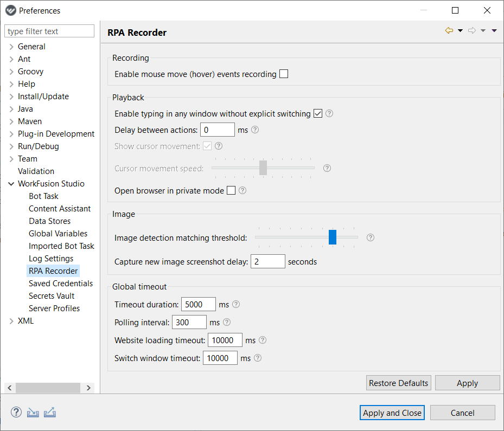Click the Cancel button
Image resolution: width=504 pixels, height=431 pixels.
click(x=463, y=413)
